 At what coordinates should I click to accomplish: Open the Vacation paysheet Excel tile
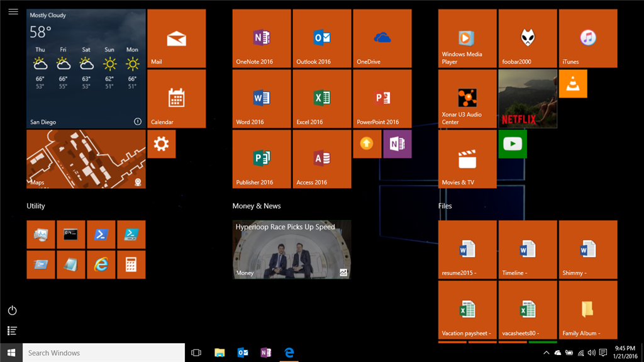(467, 310)
